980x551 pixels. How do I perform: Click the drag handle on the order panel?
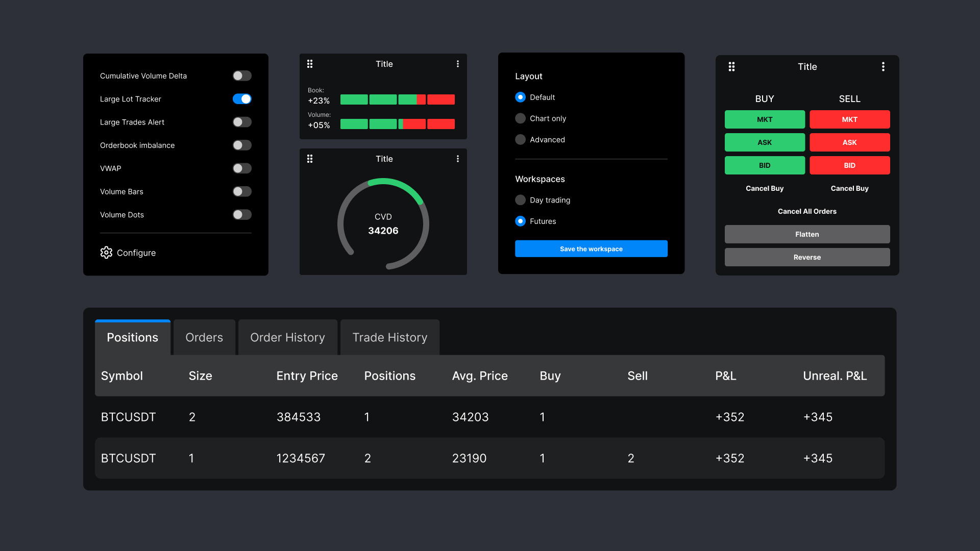click(x=731, y=66)
